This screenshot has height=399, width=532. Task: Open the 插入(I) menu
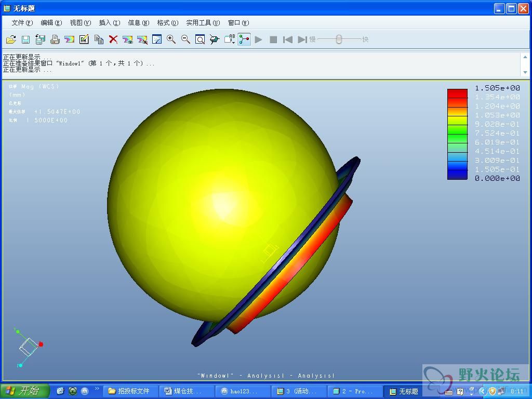109,23
